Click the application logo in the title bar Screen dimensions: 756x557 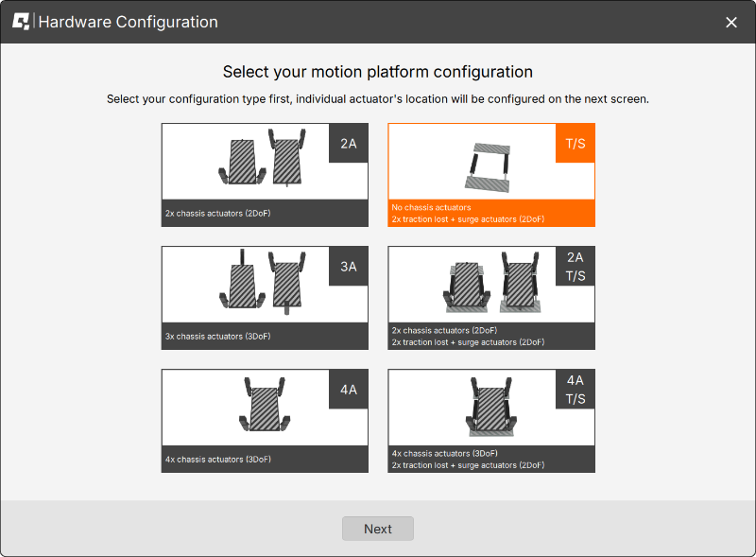click(20, 21)
